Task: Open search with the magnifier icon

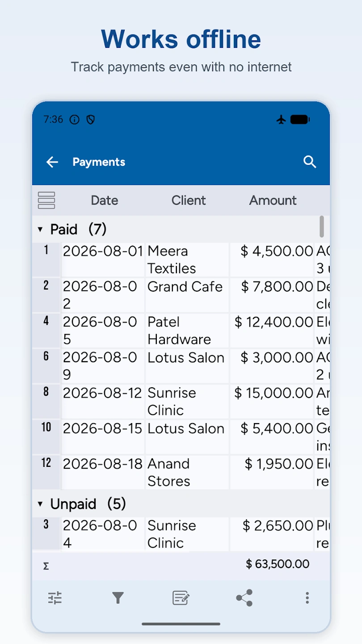Action: (310, 162)
